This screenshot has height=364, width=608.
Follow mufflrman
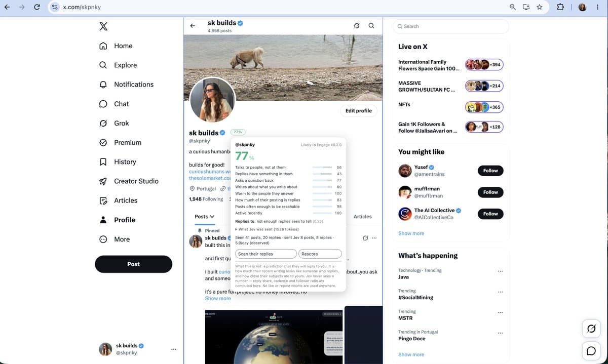tap(490, 192)
